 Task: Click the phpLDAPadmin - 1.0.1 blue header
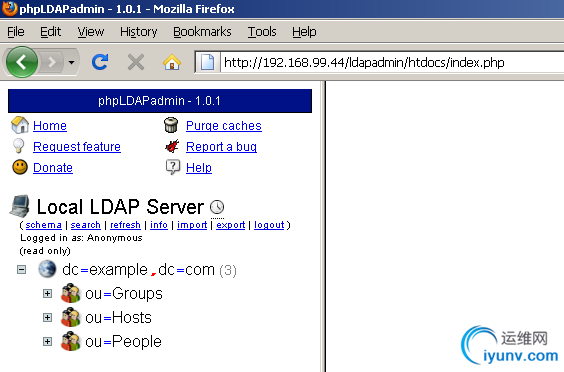tap(160, 101)
